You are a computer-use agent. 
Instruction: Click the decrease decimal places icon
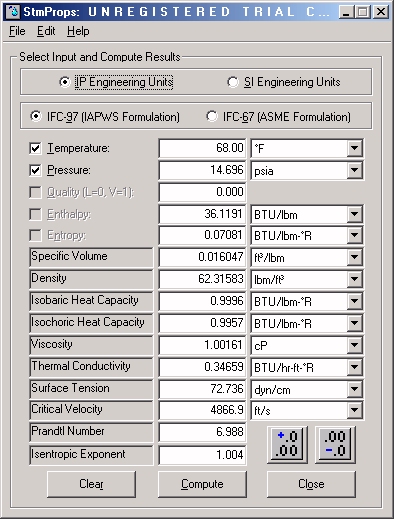point(335,444)
